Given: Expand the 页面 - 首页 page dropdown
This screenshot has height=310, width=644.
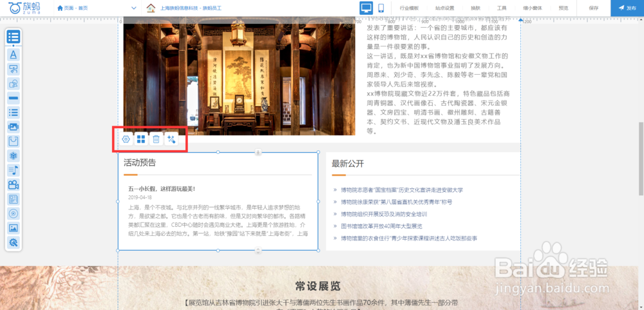Looking at the screenshot, I should tap(133, 8).
